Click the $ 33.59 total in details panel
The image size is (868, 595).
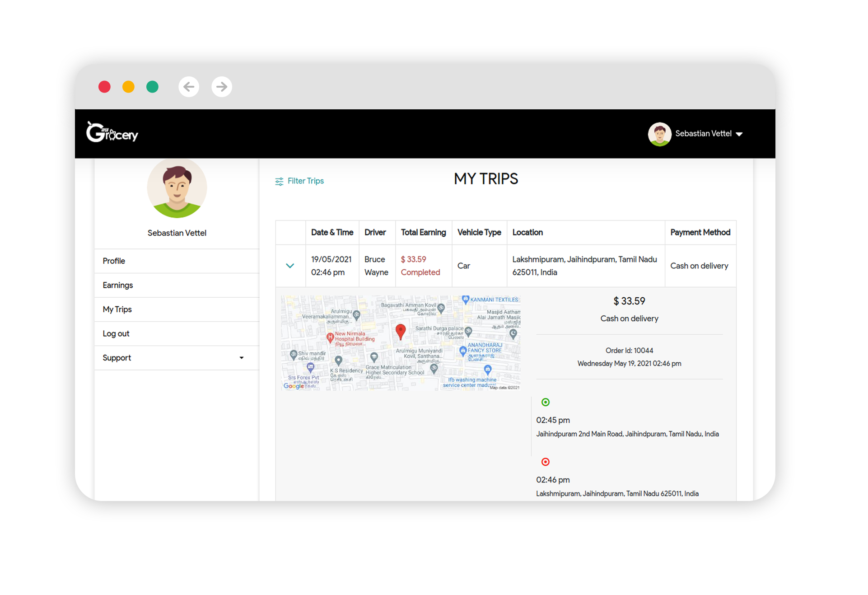(x=629, y=301)
